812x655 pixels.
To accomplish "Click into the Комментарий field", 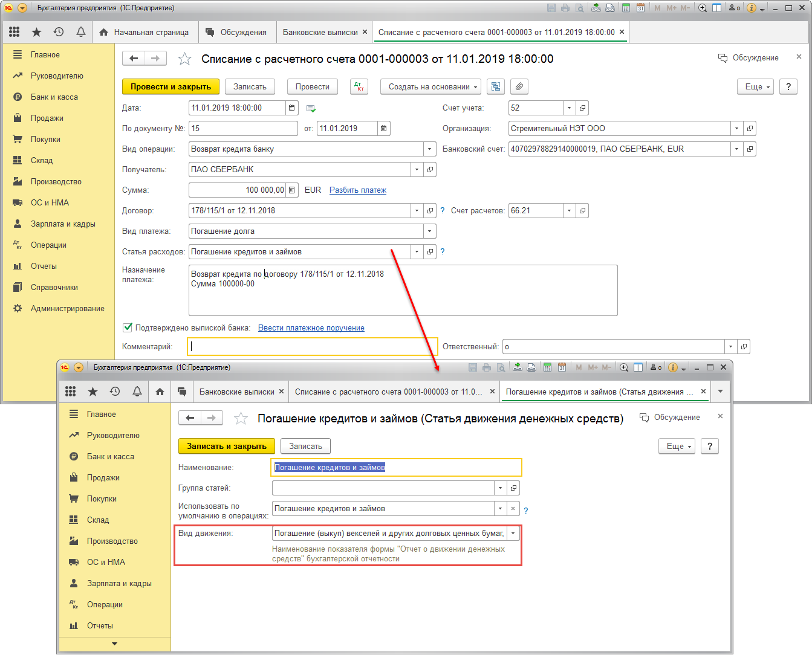I will [x=312, y=347].
